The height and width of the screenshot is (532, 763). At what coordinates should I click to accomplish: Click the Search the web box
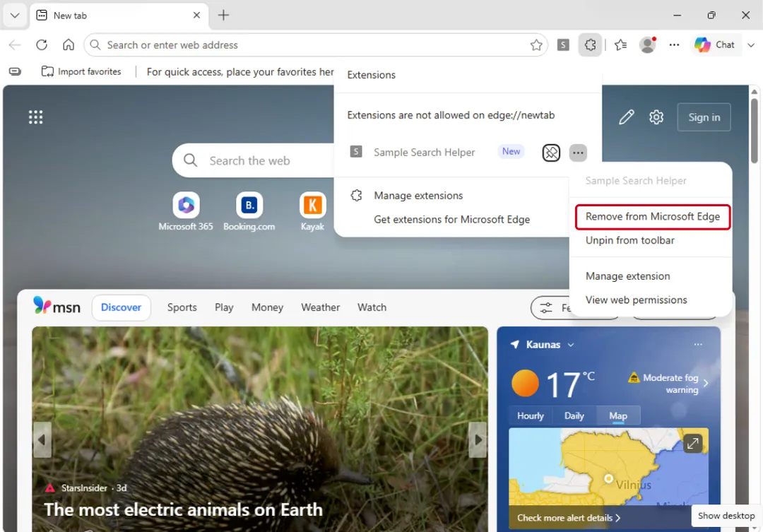(253, 160)
